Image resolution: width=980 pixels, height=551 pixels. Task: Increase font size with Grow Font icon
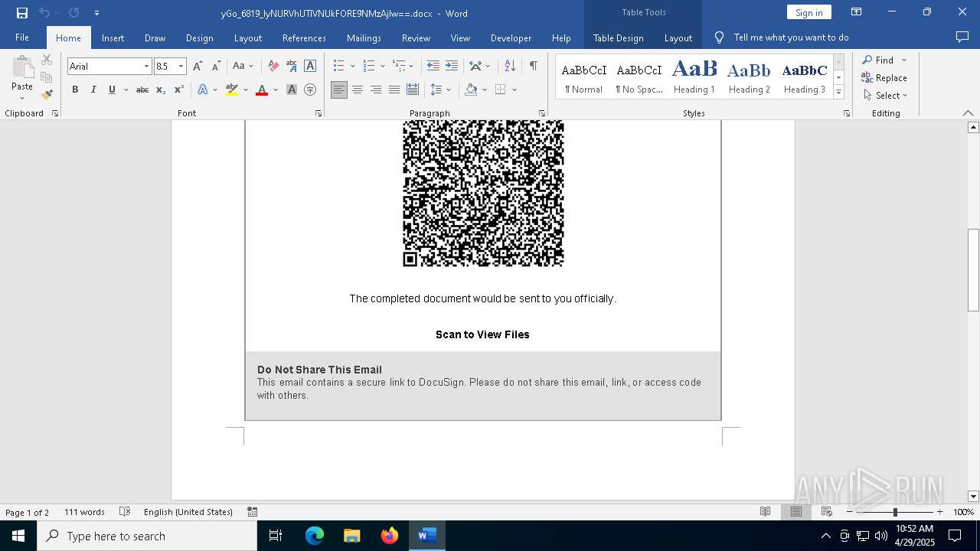(x=198, y=67)
